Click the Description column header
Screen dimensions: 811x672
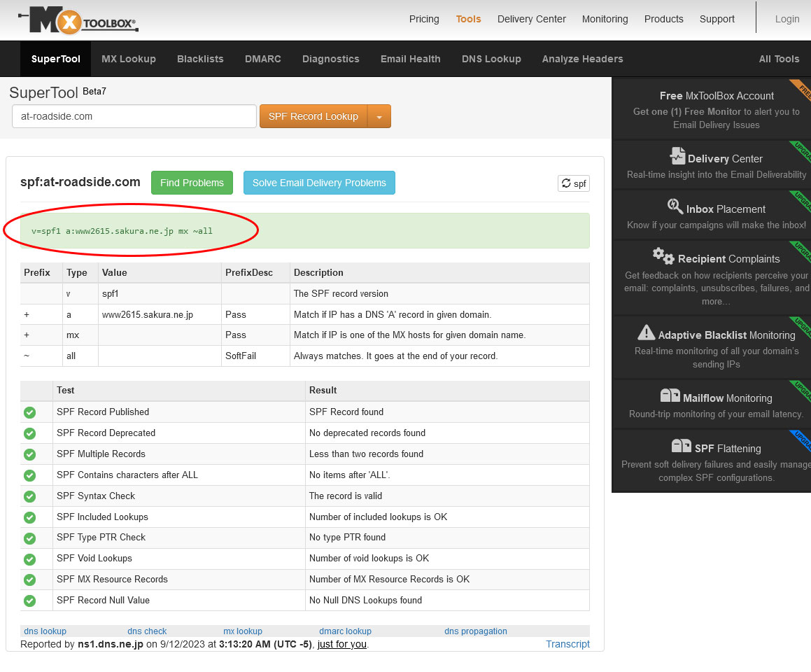(439, 272)
